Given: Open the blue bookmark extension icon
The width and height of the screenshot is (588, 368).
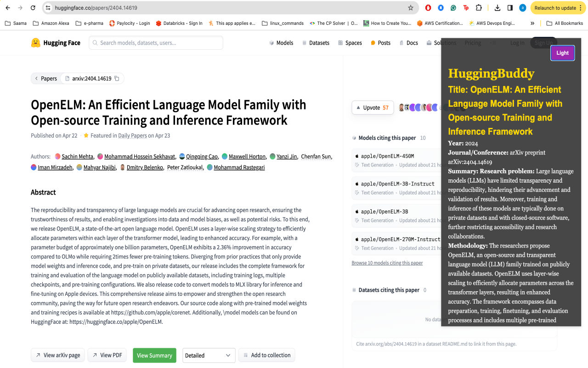Looking at the screenshot, I should point(441,8).
